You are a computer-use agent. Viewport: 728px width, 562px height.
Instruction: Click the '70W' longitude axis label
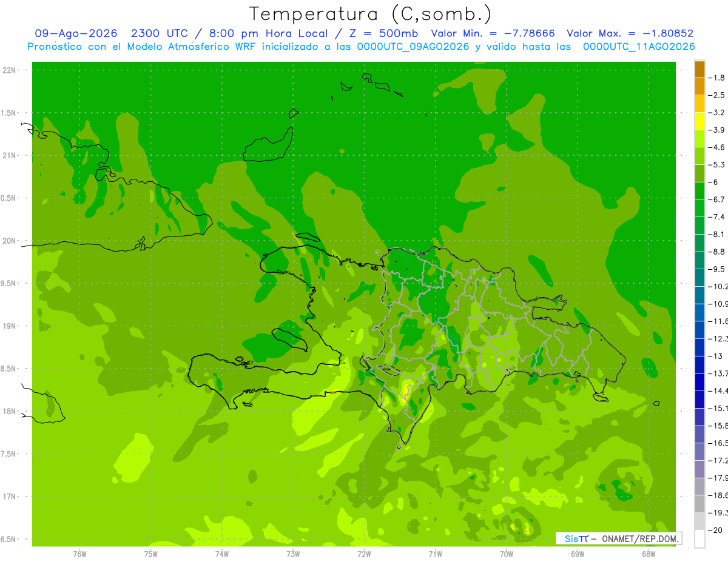(x=506, y=554)
